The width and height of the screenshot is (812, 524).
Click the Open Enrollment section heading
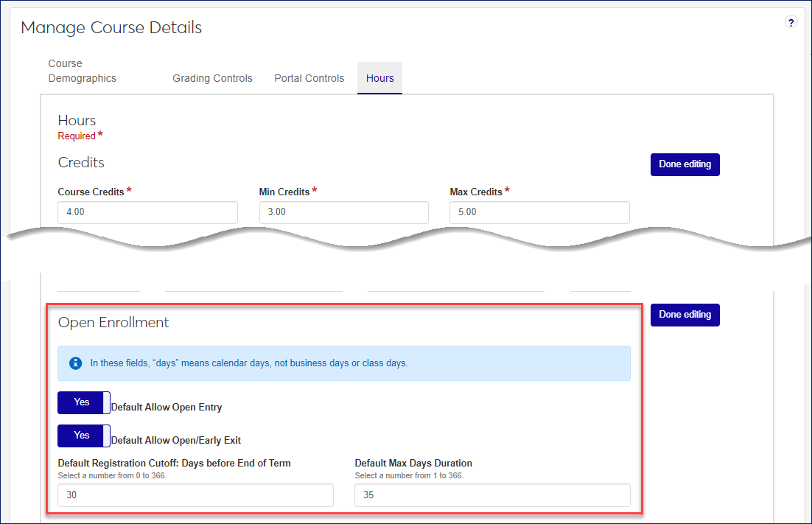point(113,323)
